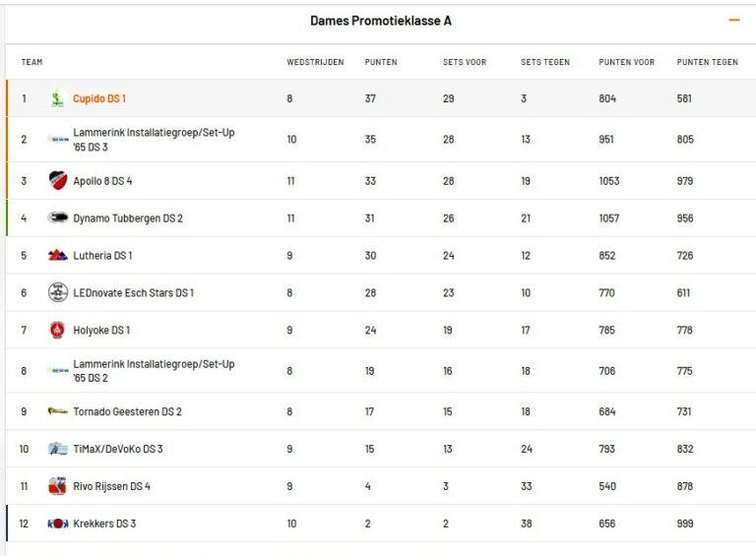Click the Apollo 8 DS 4 logo
Screen dimensions: 756x556
tap(58, 181)
